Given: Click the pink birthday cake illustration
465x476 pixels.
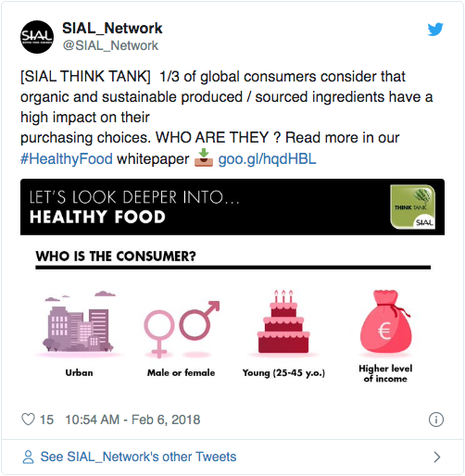Looking at the screenshot, I should pyautogui.click(x=283, y=321).
